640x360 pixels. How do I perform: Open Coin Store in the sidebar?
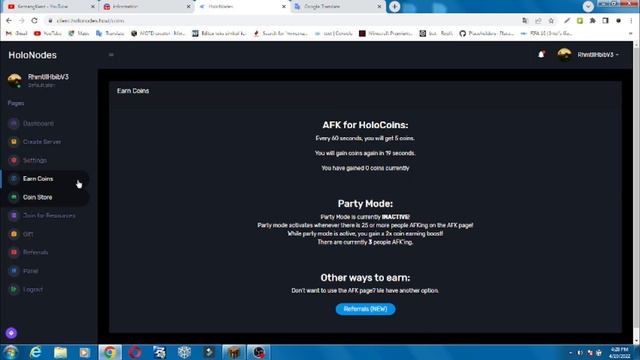coord(37,197)
